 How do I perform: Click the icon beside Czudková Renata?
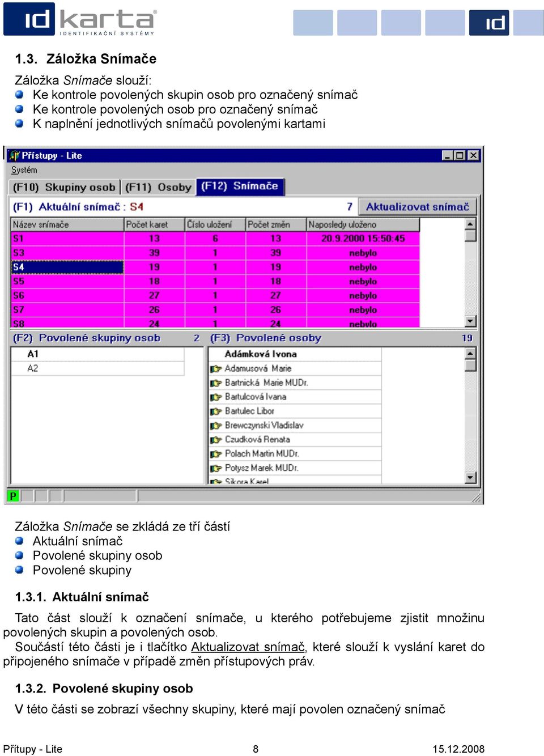(x=216, y=440)
